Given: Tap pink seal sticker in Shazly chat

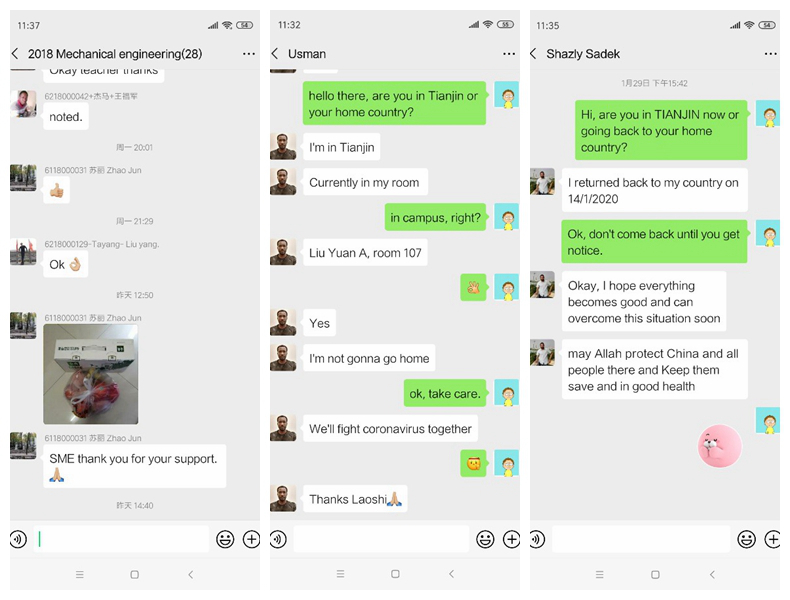Looking at the screenshot, I should point(719,446).
